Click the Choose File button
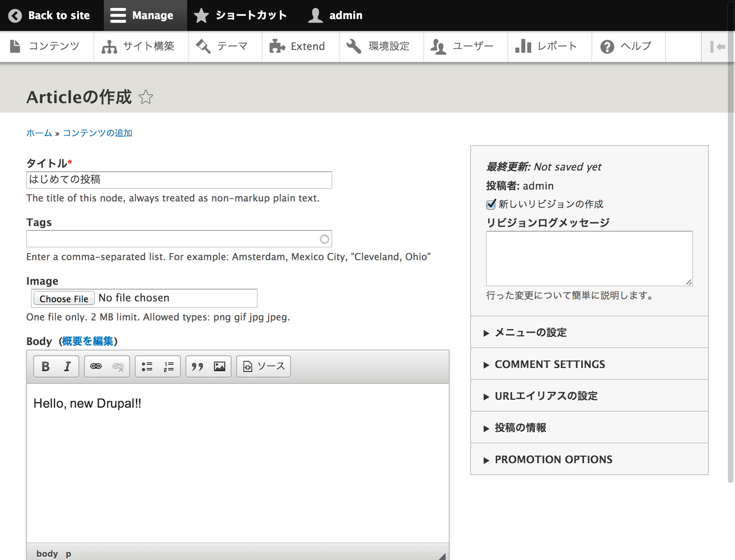Image resolution: width=735 pixels, height=560 pixels. 64,298
